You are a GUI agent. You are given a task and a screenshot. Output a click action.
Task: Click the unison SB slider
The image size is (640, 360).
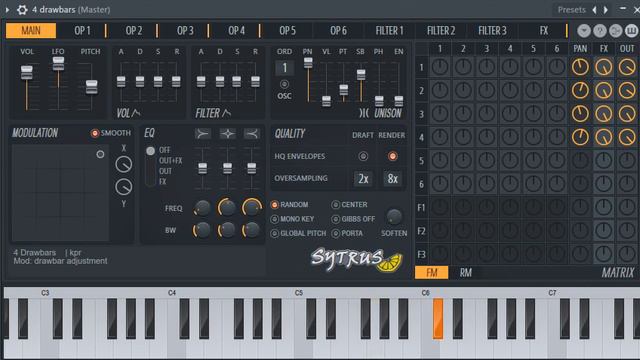pos(361,74)
